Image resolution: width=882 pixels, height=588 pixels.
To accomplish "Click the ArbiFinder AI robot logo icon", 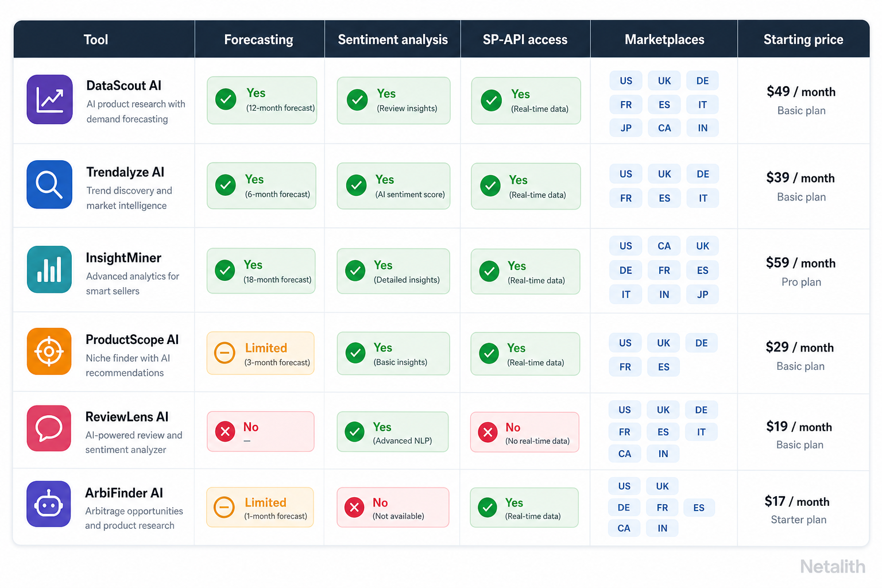I will [x=49, y=504].
